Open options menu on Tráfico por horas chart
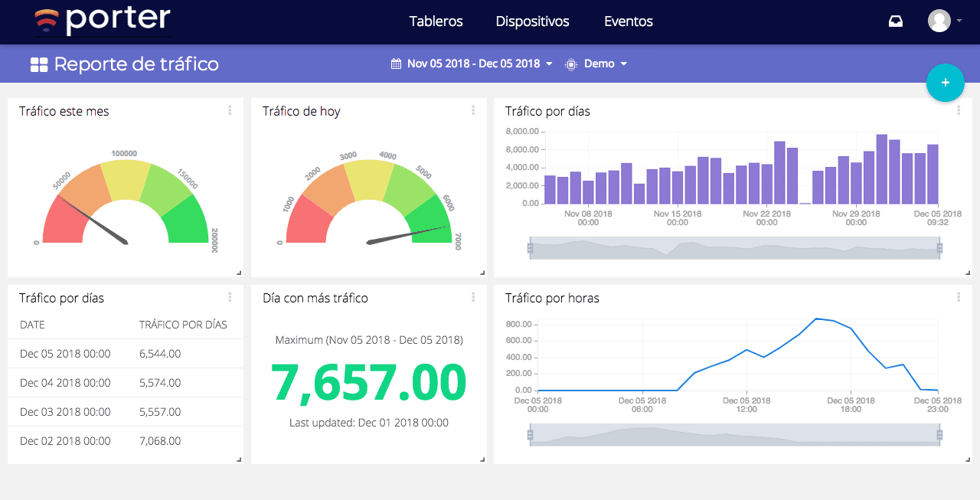 click(x=959, y=297)
